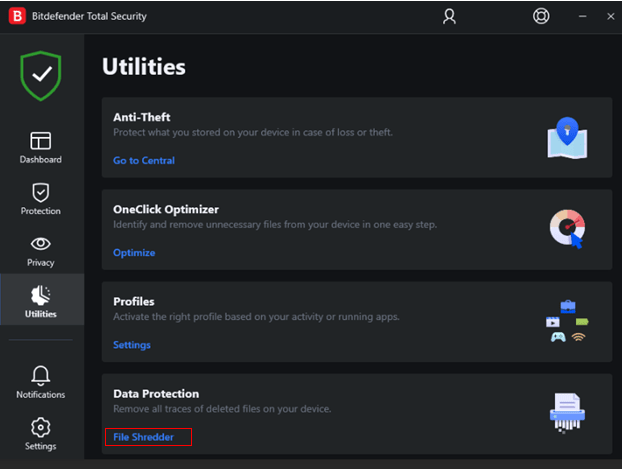Open the user account profile icon
Screen dimensions: 622x469
(x=449, y=16)
